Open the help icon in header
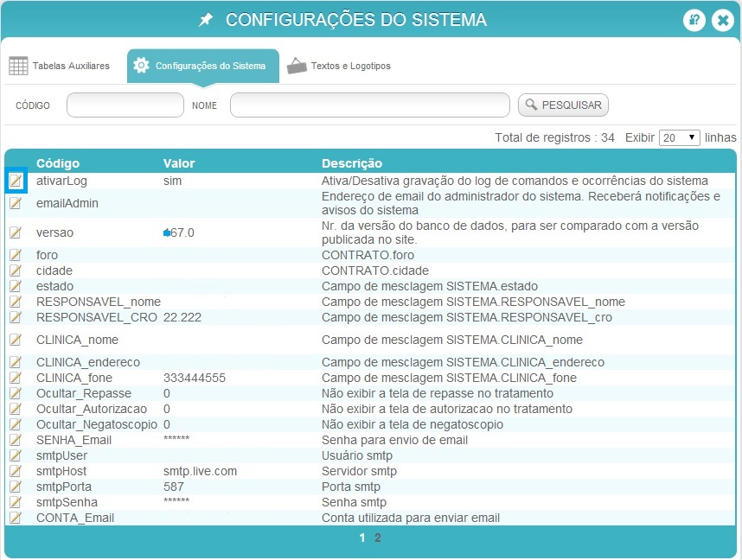This screenshot has height=560, width=742. tap(694, 21)
